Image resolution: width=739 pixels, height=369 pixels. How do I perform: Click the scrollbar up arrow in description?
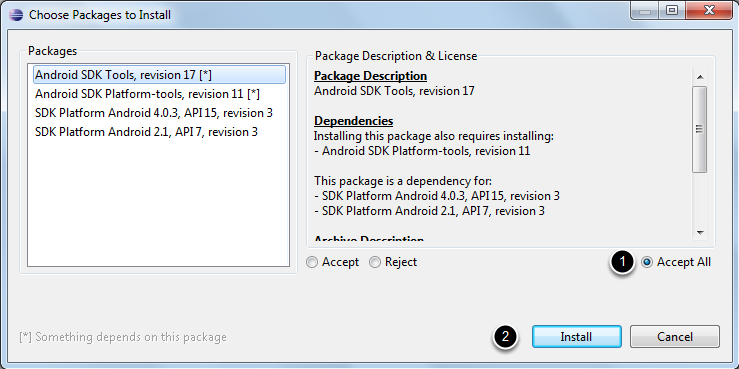coord(699,77)
